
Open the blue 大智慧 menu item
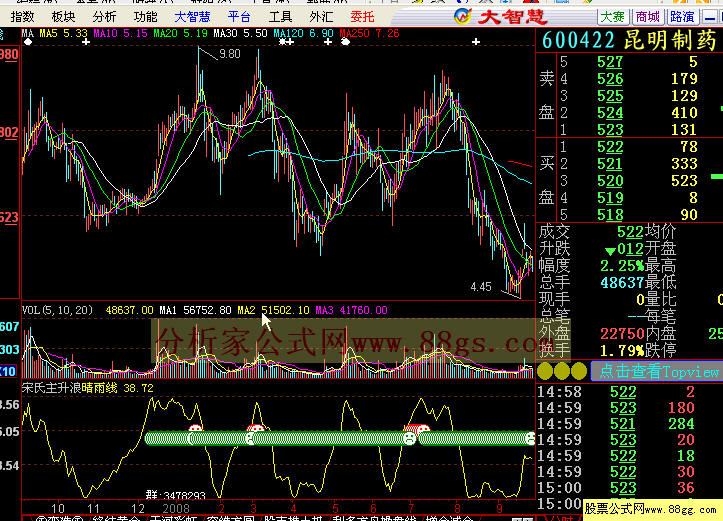(x=192, y=17)
